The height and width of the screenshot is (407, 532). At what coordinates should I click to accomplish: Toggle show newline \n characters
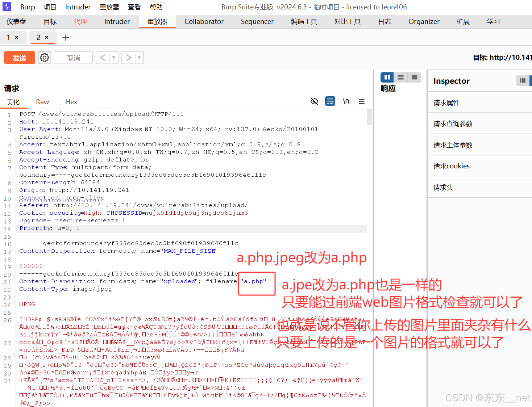(x=346, y=101)
